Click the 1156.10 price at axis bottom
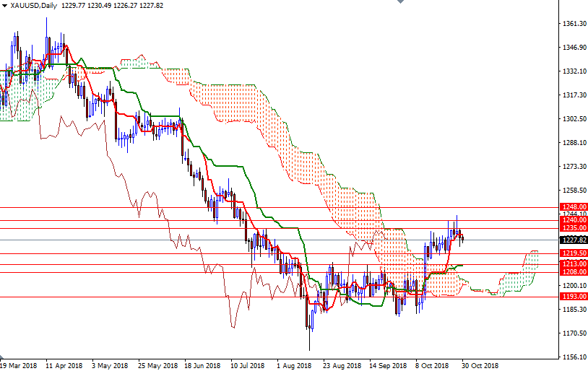 (573, 357)
